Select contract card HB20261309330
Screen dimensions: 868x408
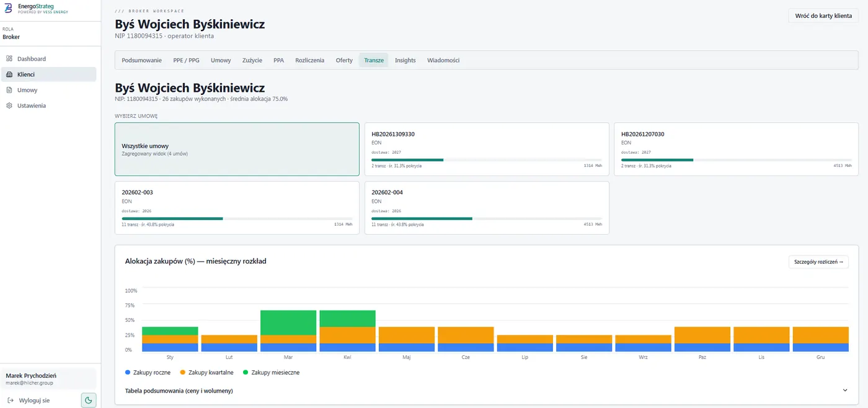click(x=487, y=149)
